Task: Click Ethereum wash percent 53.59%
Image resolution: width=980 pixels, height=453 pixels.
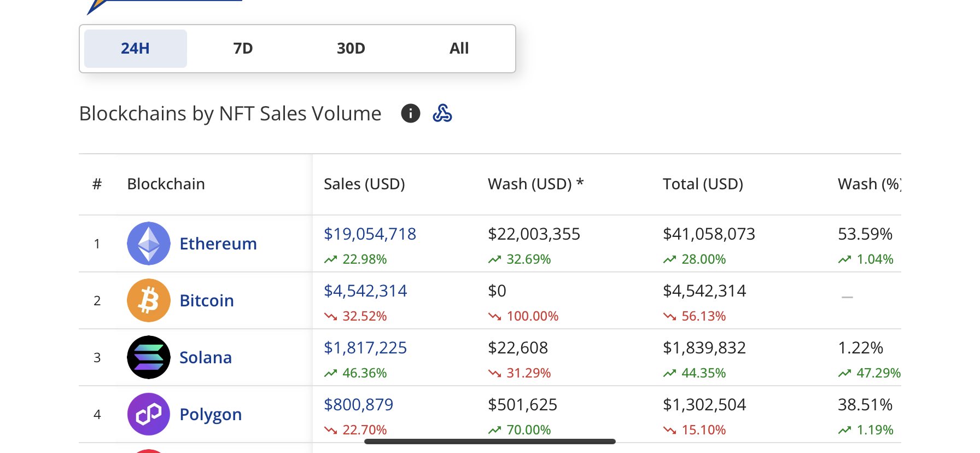Action: pos(865,234)
